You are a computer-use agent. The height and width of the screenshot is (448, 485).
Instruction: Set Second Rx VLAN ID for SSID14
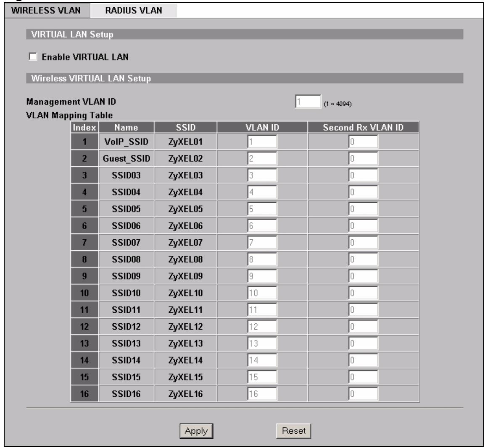coord(363,360)
